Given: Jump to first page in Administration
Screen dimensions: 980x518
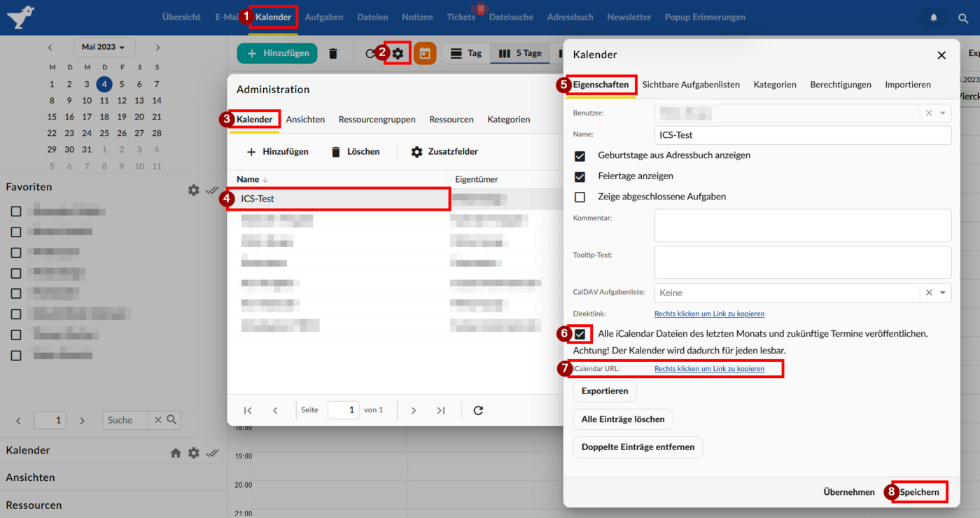Looking at the screenshot, I should (x=248, y=410).
